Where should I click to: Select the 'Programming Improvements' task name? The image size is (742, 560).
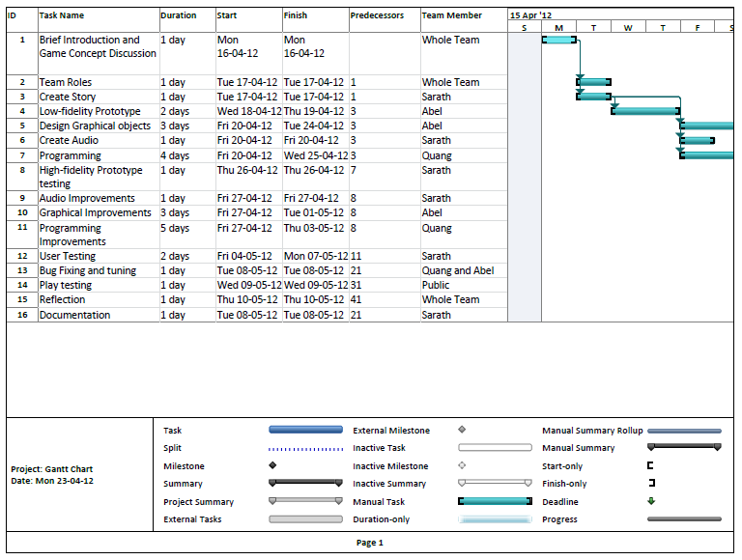pyautogui.click(x=72, y=235)
